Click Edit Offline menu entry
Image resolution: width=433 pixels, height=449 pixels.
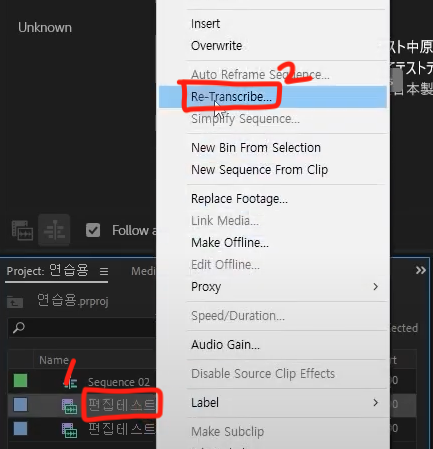225,265
